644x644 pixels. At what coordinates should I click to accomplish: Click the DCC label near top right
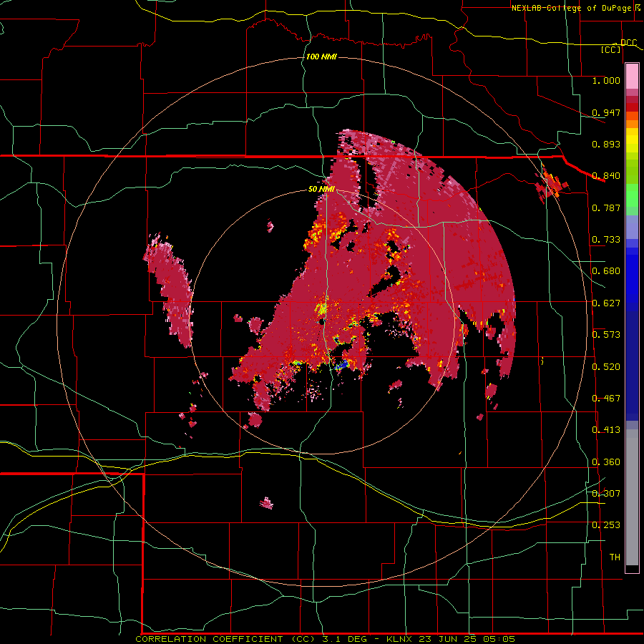tap(628, 43)
